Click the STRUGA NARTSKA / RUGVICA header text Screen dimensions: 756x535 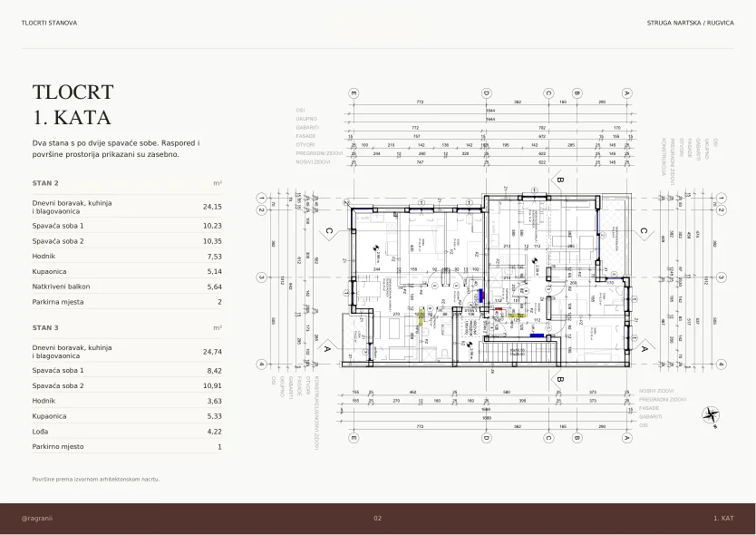[x=691, y=23]
